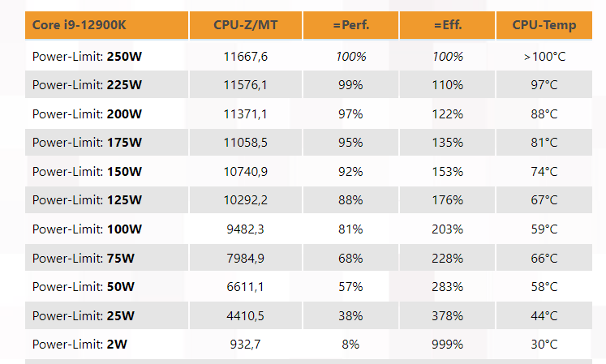
Task: Select the Power-Limit 25W row label
Action: pyautogui.click(x=84, y=315)
